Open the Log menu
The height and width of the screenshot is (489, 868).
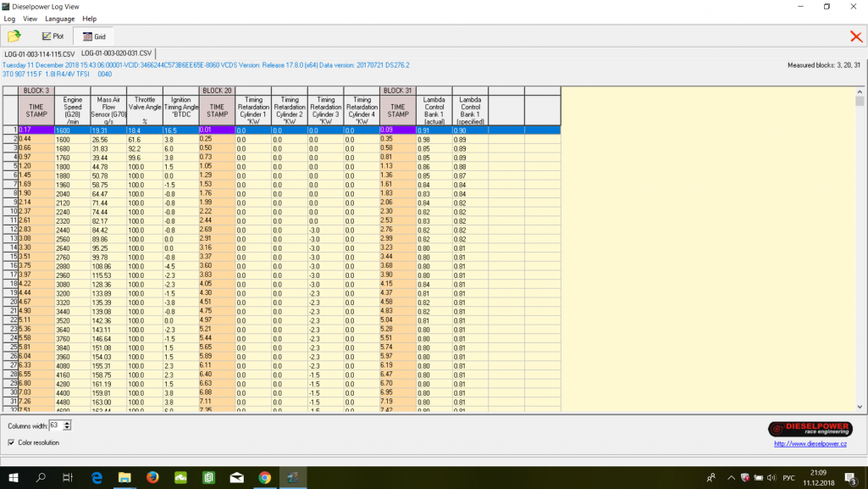tap(9, 19)
